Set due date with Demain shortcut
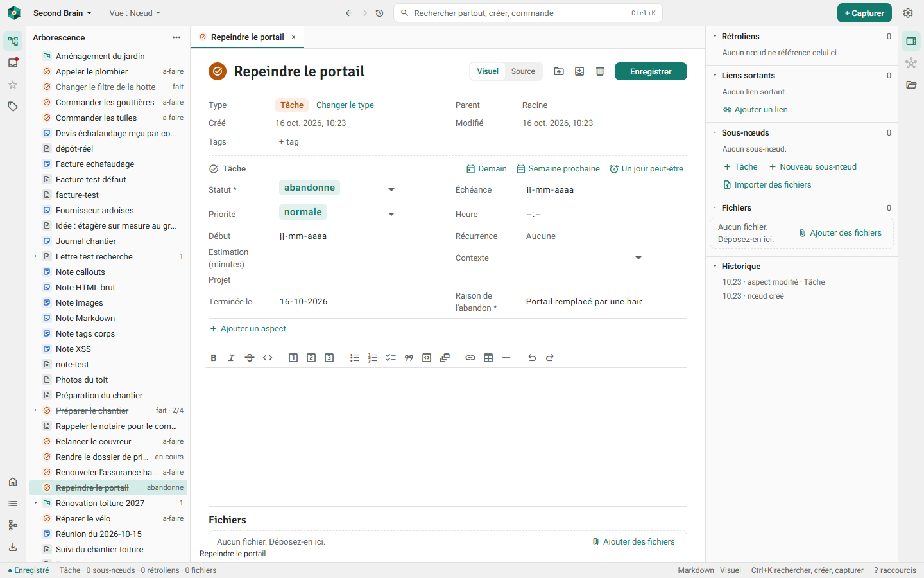The image size is (924, 578). [x=486, y=169]
